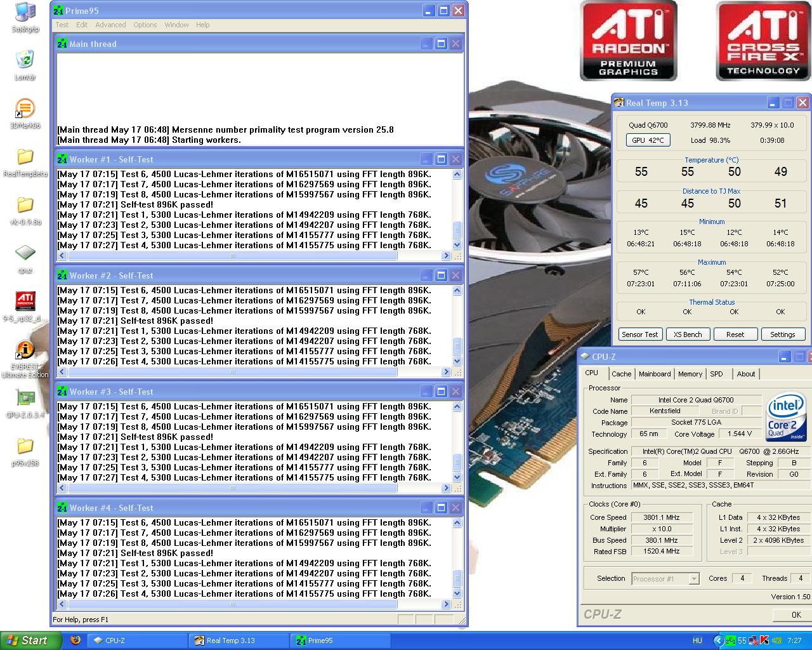This screenshot has height=650, width=812.
Task: Open the Test menu in Prime95
Action: coord(62,25)
